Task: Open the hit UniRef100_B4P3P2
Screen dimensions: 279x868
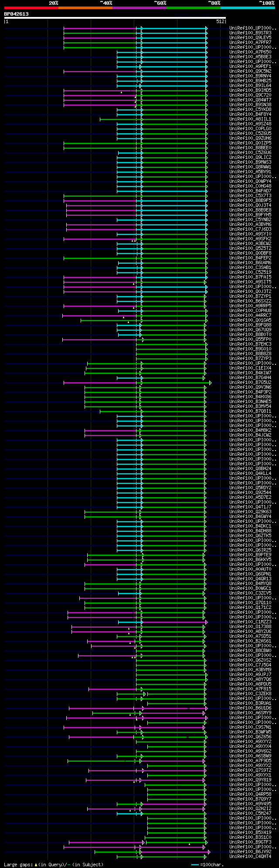Action: pos(250,392)
